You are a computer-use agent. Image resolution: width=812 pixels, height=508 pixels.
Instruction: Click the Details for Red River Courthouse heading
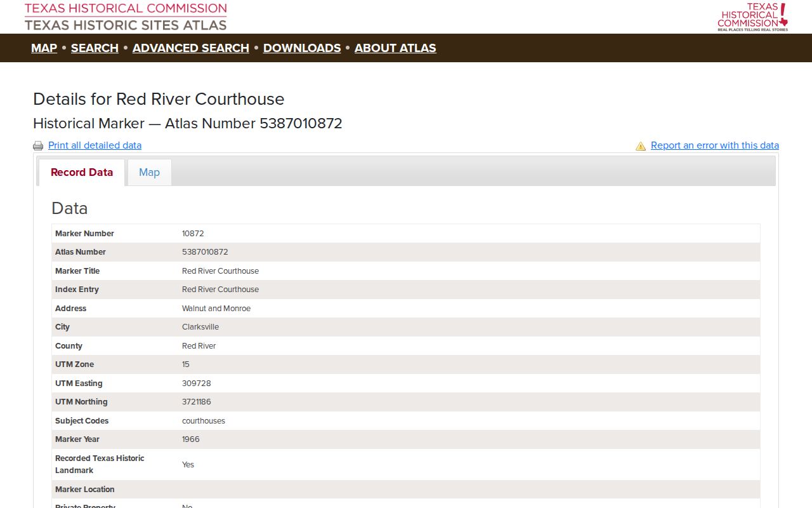pyautogui.click(x=159, y=99)
